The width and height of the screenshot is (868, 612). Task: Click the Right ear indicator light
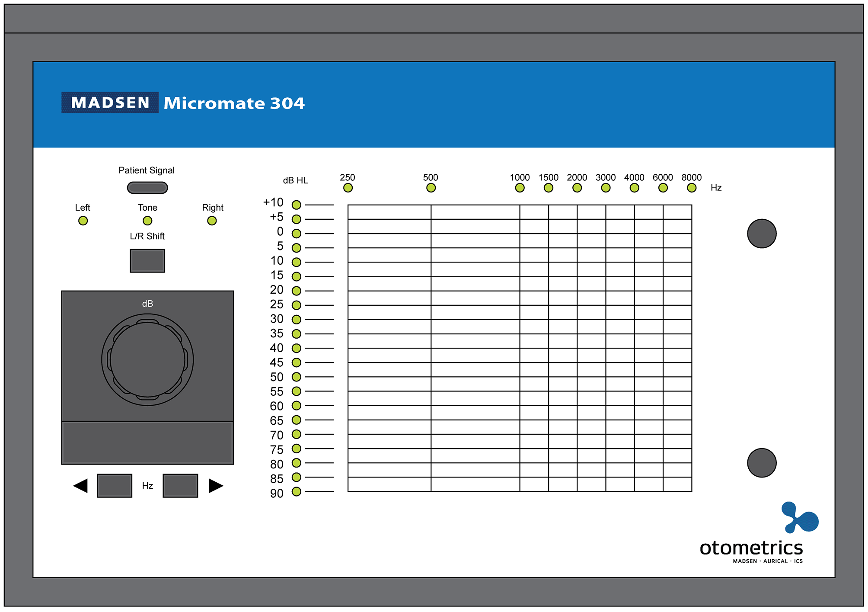212,221
